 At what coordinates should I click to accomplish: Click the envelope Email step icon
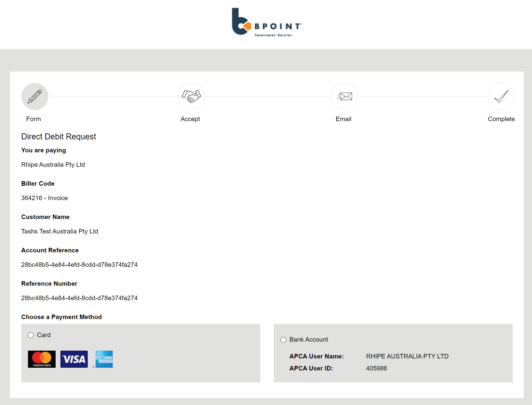point(345,96)
